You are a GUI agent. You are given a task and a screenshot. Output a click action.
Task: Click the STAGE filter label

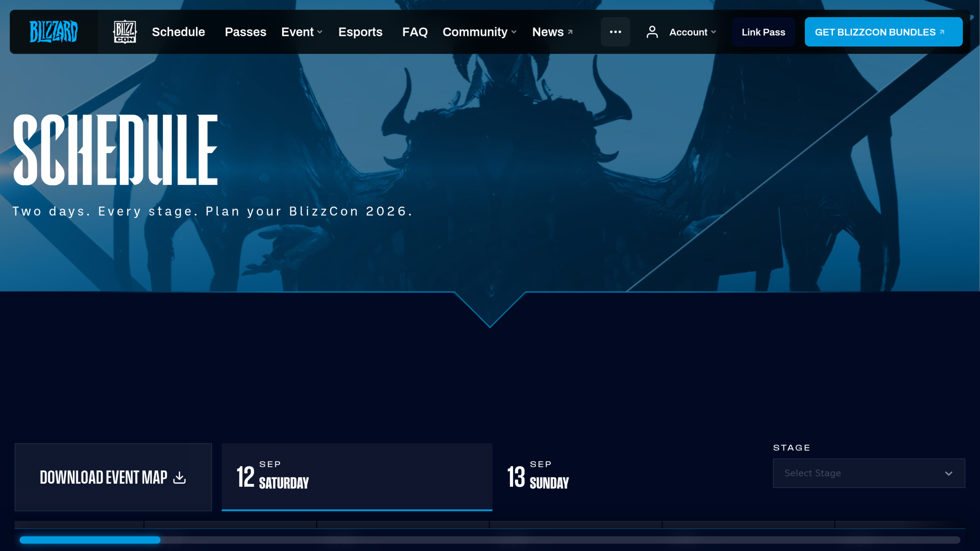pos(791,448)
